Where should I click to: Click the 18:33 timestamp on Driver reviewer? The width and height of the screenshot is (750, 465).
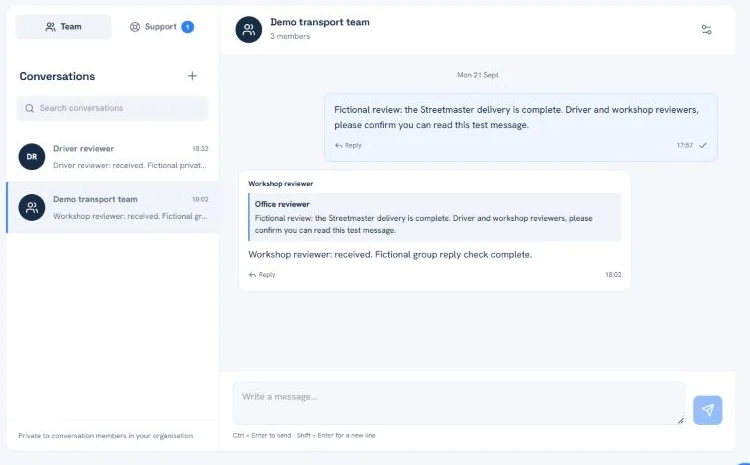(200, 149)
